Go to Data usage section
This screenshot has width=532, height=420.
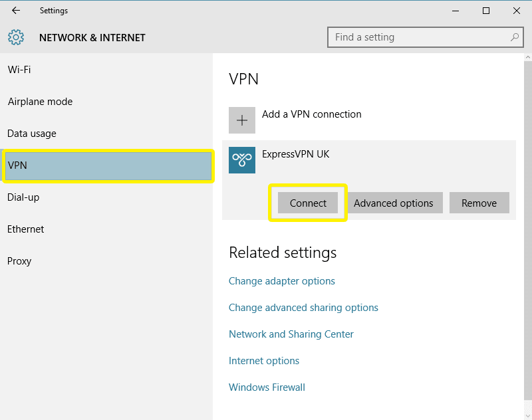tap(32, 134)
